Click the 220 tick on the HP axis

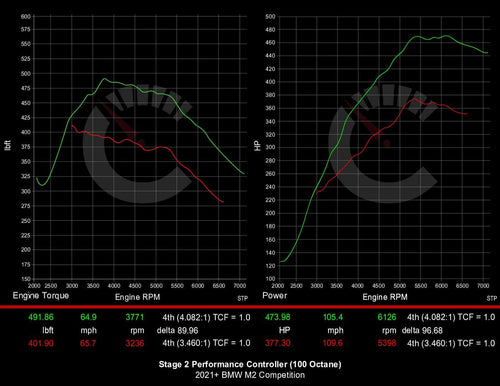(x=270, y=200)
